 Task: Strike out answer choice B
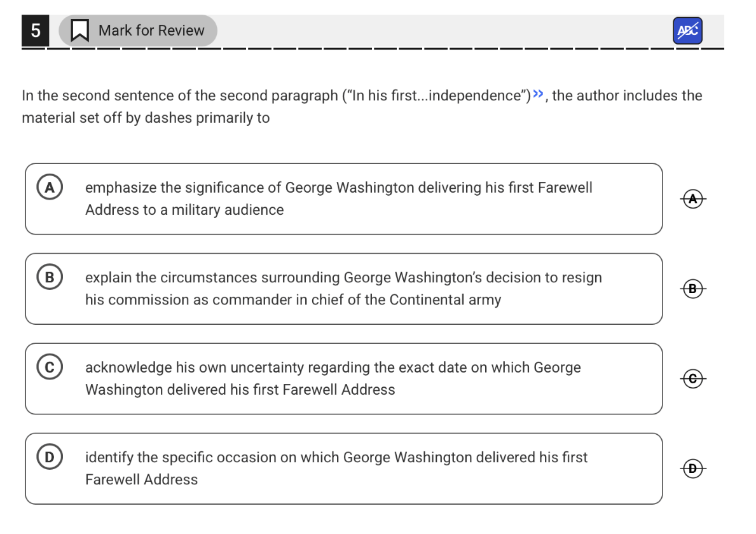click(x=693, y=289)
